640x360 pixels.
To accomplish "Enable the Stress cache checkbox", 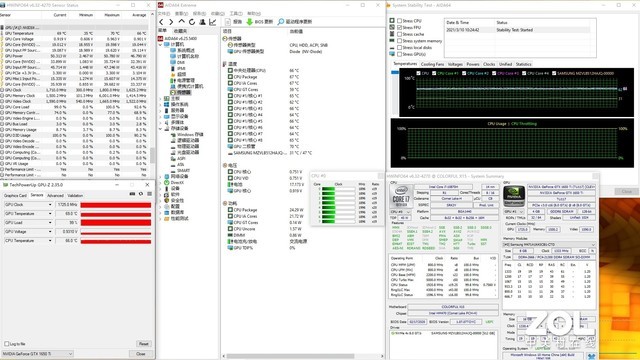I will (x=400, y=34).
